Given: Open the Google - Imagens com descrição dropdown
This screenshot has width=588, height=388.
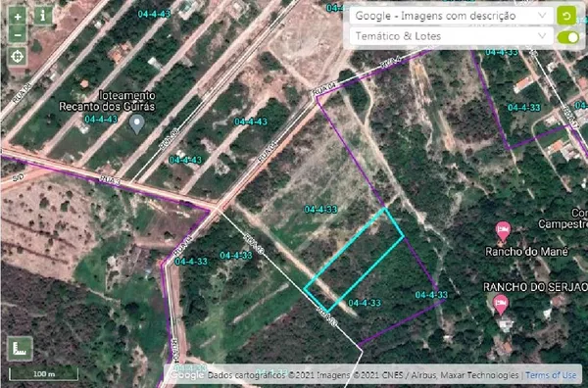Looking at the screenshot, I should tap(451, 16).
